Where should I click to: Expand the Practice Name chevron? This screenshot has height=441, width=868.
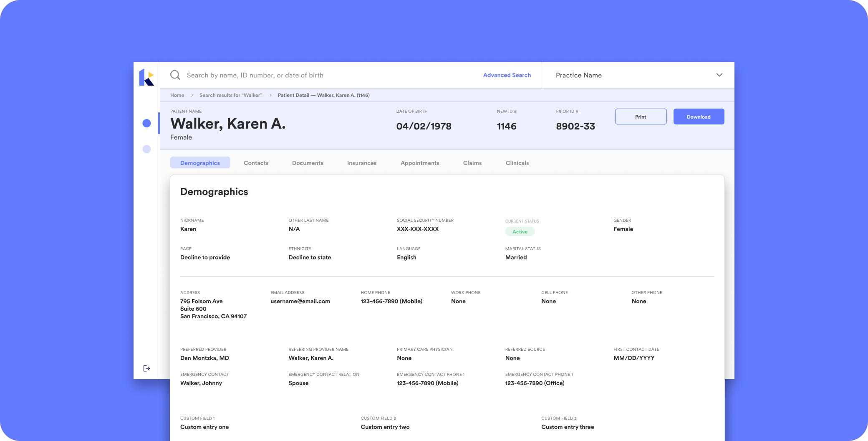719,75
